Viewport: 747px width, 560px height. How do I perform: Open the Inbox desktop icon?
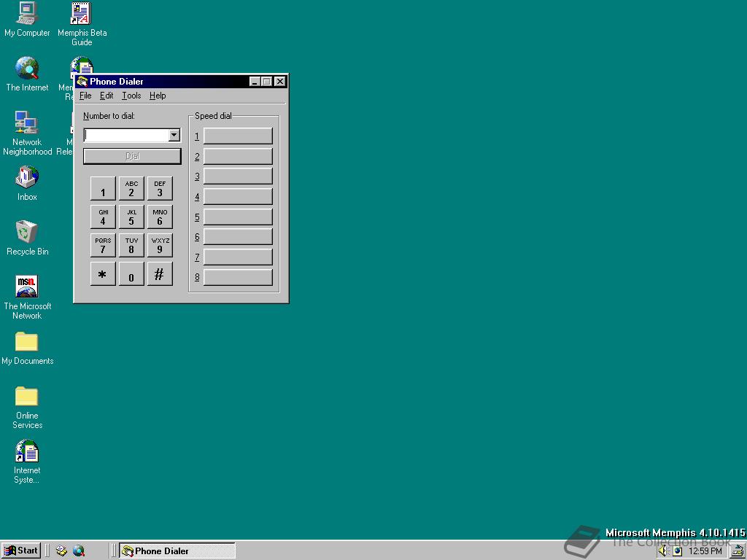pyautogui.click(x=27, y=183)
